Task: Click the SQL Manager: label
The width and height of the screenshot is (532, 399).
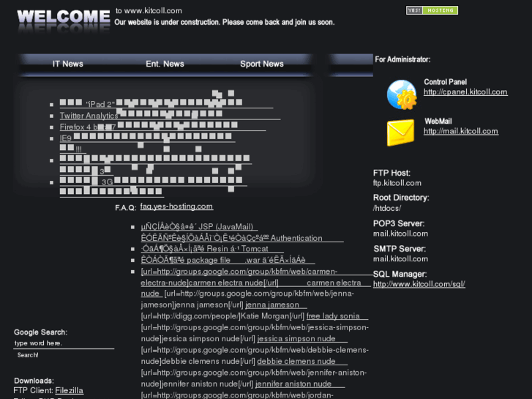Action: click(400, 274)
